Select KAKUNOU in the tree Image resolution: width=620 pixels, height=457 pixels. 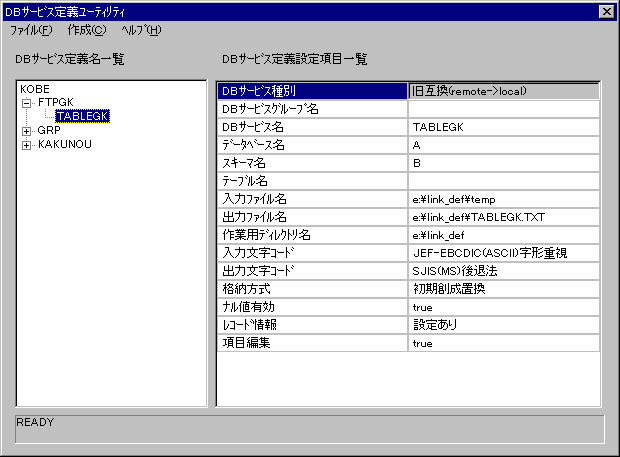pos(65,144)
